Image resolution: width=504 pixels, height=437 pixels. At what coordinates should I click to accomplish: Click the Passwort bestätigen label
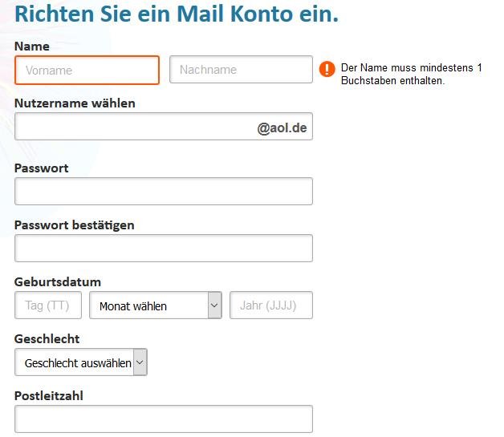click(x=75, y=225)
